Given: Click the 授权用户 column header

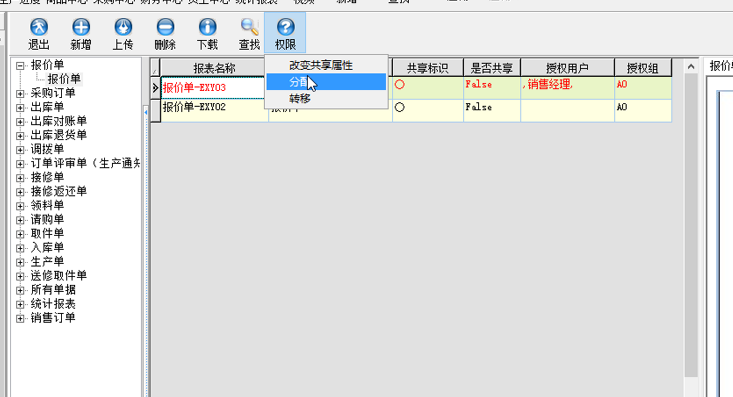Looking at the screenshot, I should click(x=567, y=68).
